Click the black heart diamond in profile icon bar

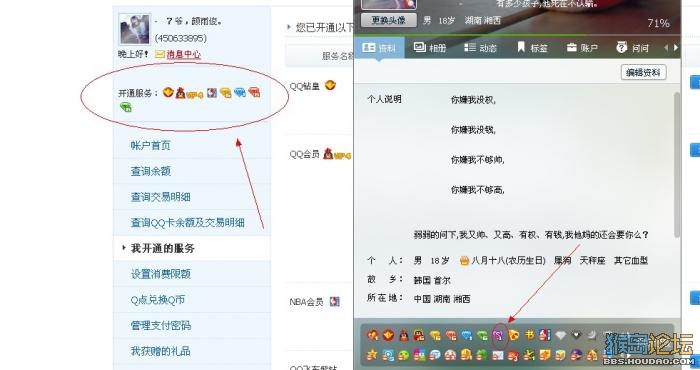click(x=576, y=335)
